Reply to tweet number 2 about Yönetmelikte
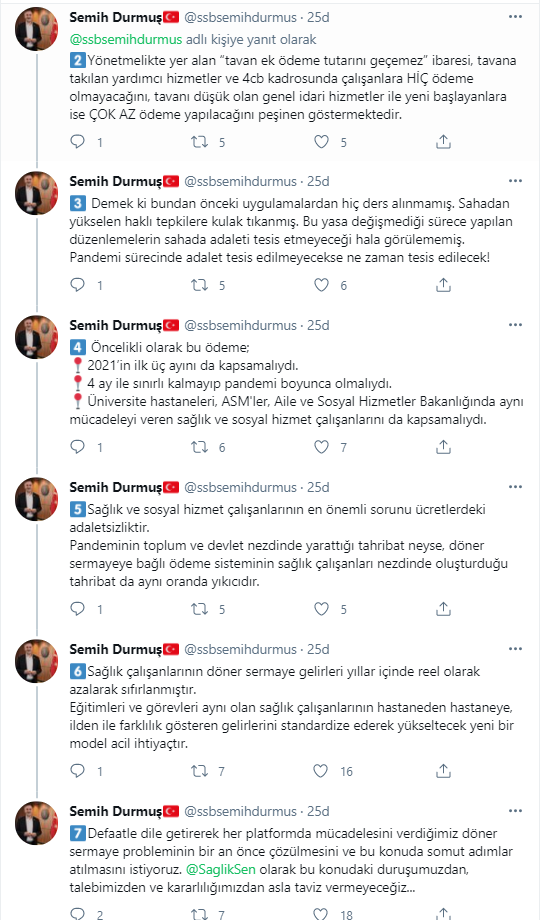 pos(77,141)
